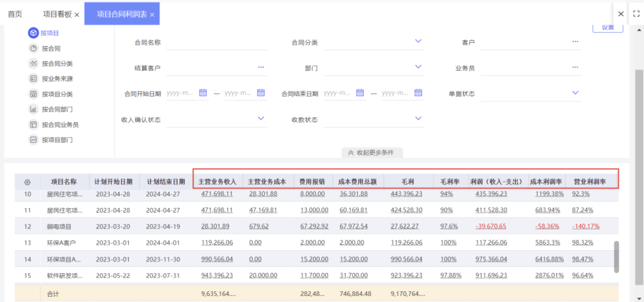
Task: Open 成本利润率 link -58.36%
Action: (547, 226)
